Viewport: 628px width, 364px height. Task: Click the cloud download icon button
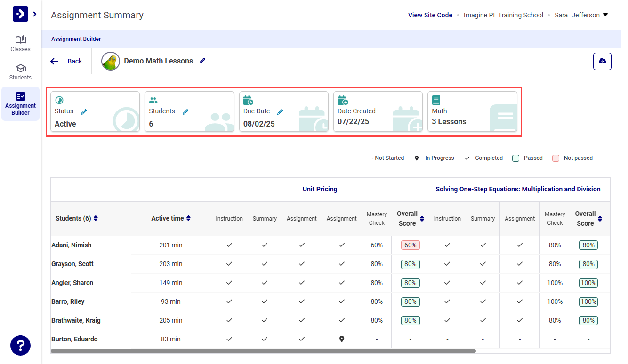click(602, 61)
